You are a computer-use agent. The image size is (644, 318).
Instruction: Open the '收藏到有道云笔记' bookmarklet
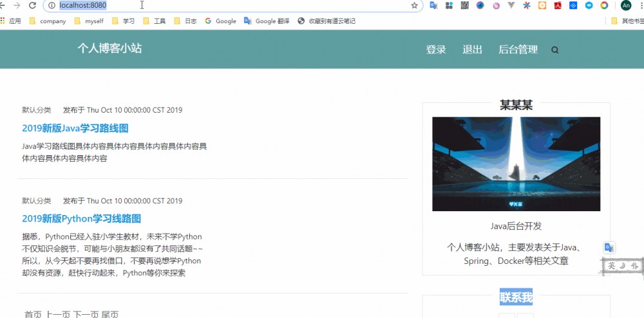click(x=327, y=21)
